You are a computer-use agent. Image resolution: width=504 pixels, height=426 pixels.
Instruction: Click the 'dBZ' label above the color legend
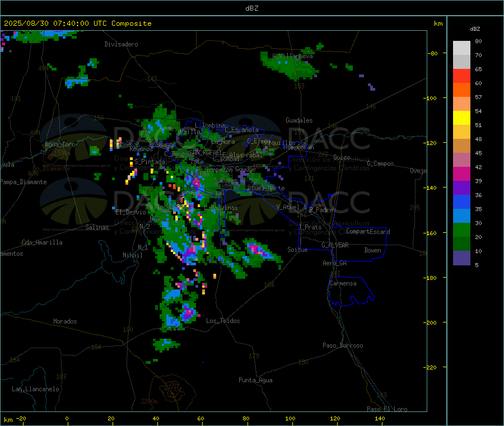click(x=475, y=29)
